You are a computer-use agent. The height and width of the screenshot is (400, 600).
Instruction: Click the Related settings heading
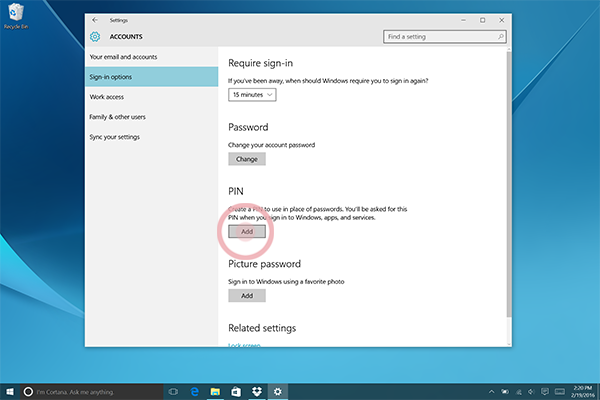click(x=262, y=328)
